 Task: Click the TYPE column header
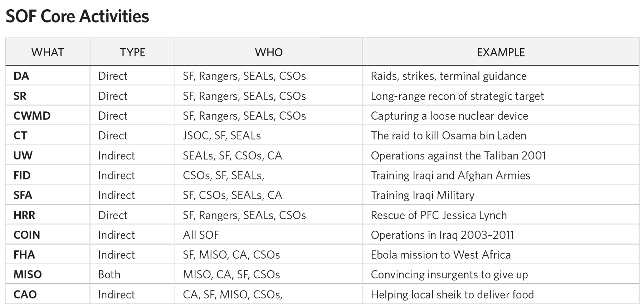pos(132,52)
